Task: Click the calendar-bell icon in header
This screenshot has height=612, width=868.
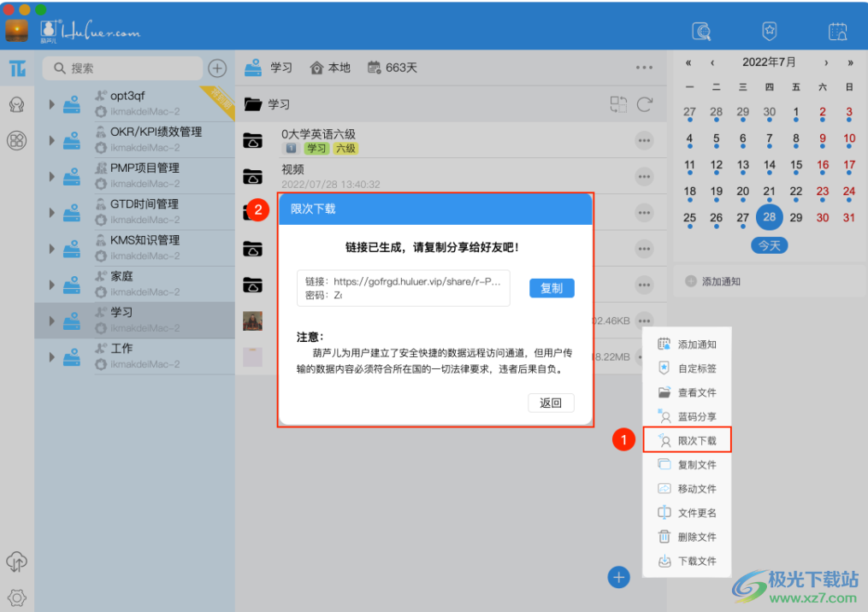Action: point(837,31)
